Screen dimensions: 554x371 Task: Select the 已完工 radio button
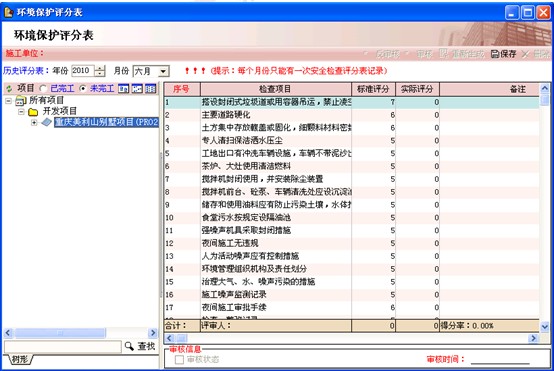click(x=43, y=88)
